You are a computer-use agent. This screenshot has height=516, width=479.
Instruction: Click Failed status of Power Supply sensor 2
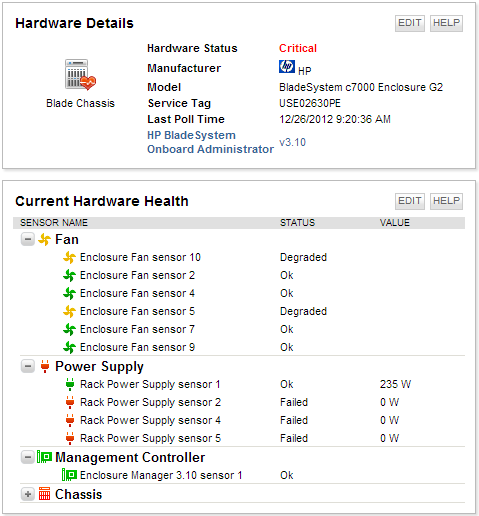(294, 402)
